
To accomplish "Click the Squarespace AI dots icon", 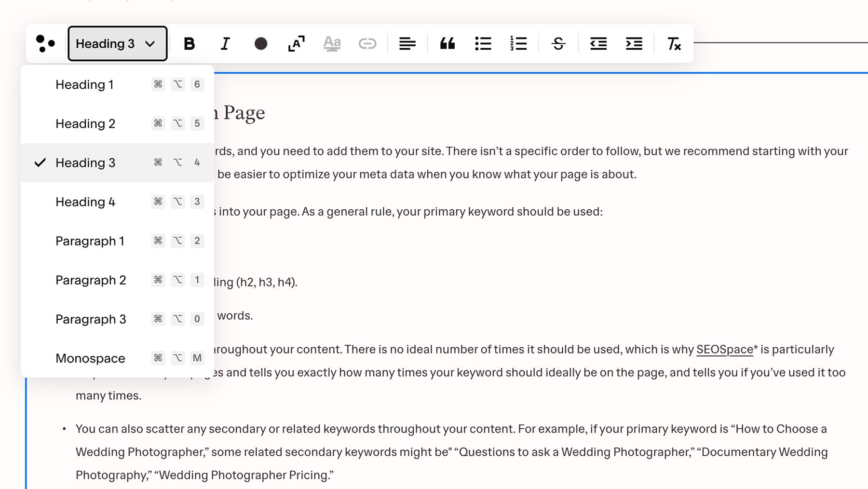I will [x=46, y=43].
